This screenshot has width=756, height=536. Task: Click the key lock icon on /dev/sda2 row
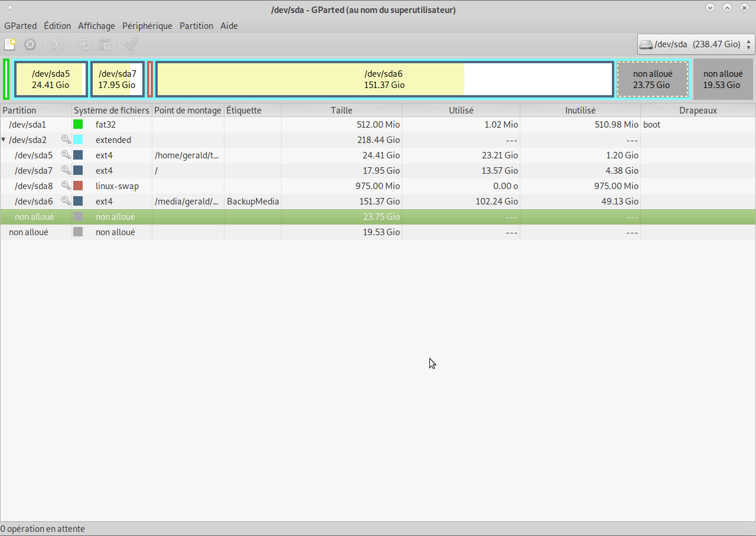[x=66, y=140]
